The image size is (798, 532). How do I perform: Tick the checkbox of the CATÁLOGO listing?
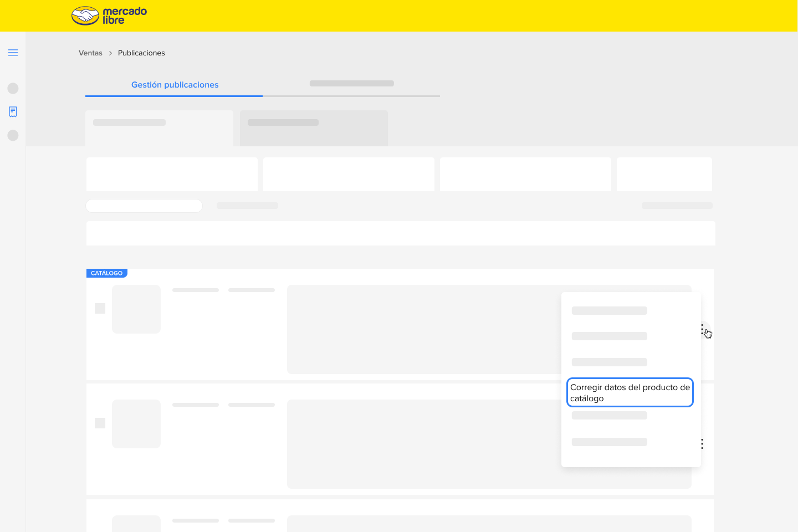pos(100,308)
